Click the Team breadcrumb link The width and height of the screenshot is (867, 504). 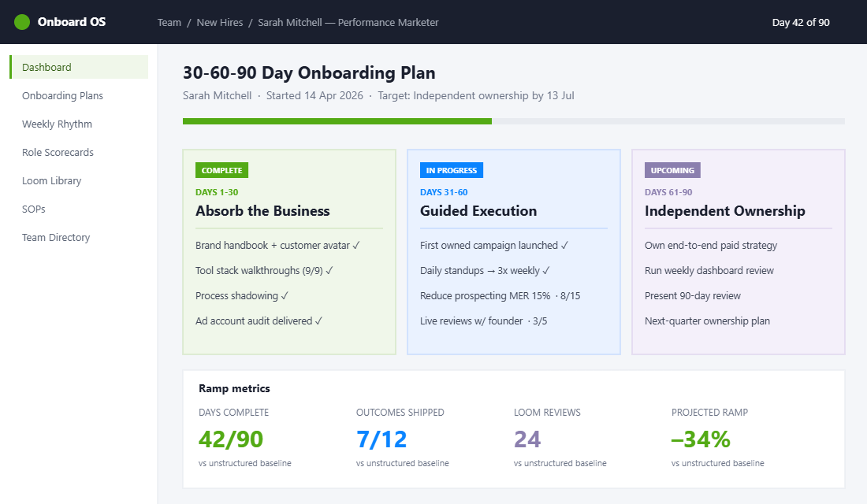tap(169, 22)
